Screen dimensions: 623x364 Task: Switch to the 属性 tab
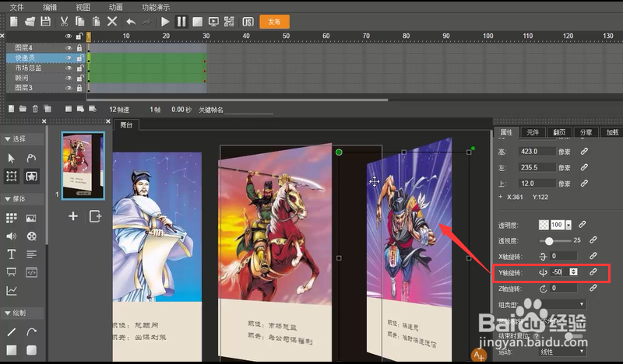point(506,132)
